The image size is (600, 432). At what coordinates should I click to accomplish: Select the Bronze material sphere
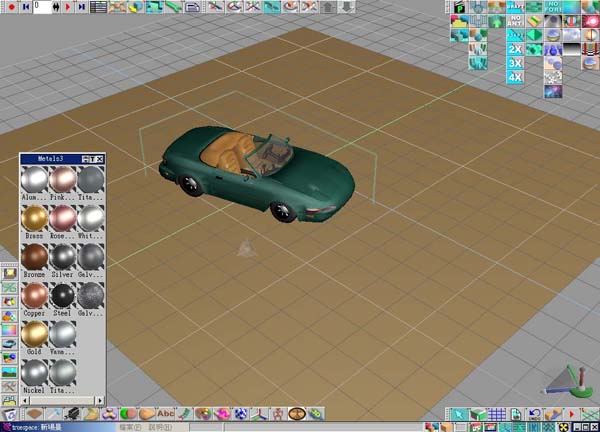point(35,257)
